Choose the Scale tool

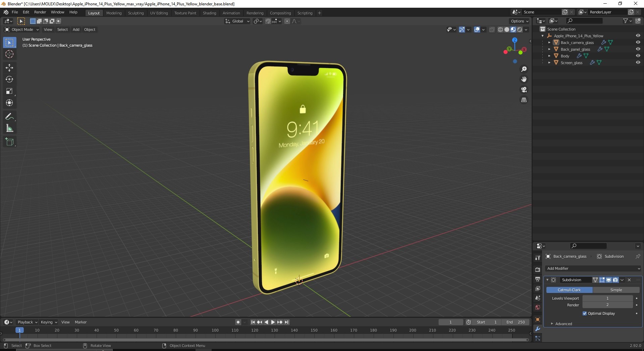pos(9,91)
